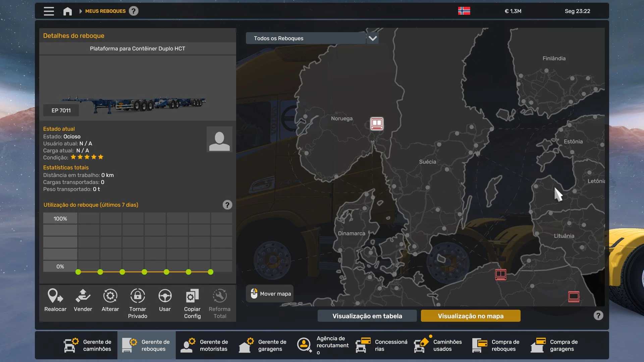Switch to Visualização em tabela view
644x362 pixels.
tap(367, 316)
